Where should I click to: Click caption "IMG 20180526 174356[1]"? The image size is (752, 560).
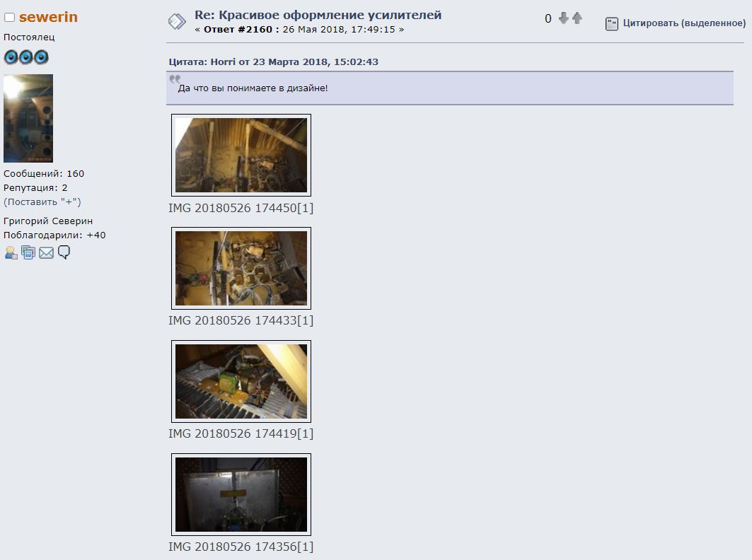click(241, 547)
